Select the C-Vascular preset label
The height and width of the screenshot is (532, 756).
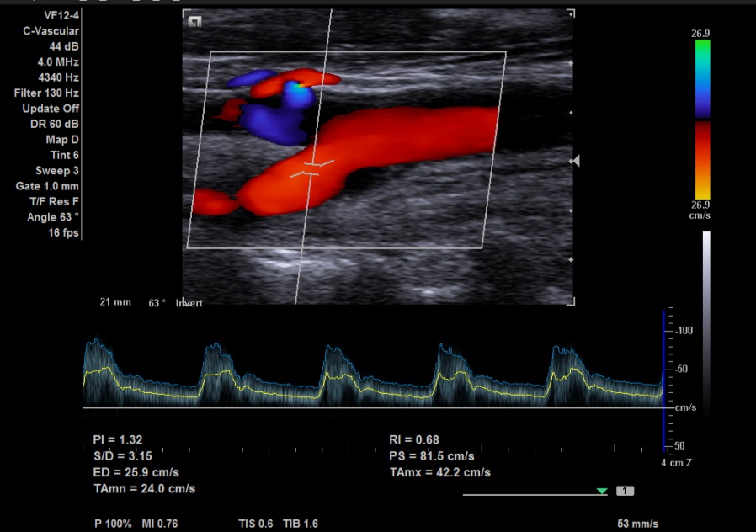(51, 31)
